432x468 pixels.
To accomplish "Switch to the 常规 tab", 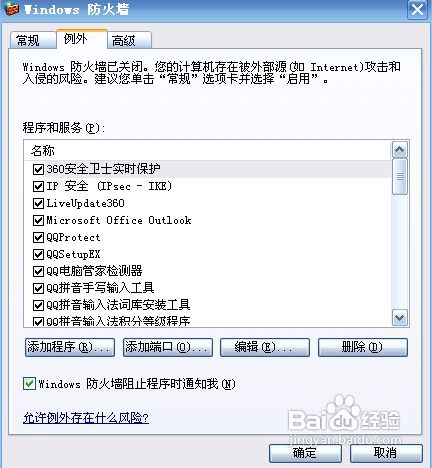I will pos(31,41).
